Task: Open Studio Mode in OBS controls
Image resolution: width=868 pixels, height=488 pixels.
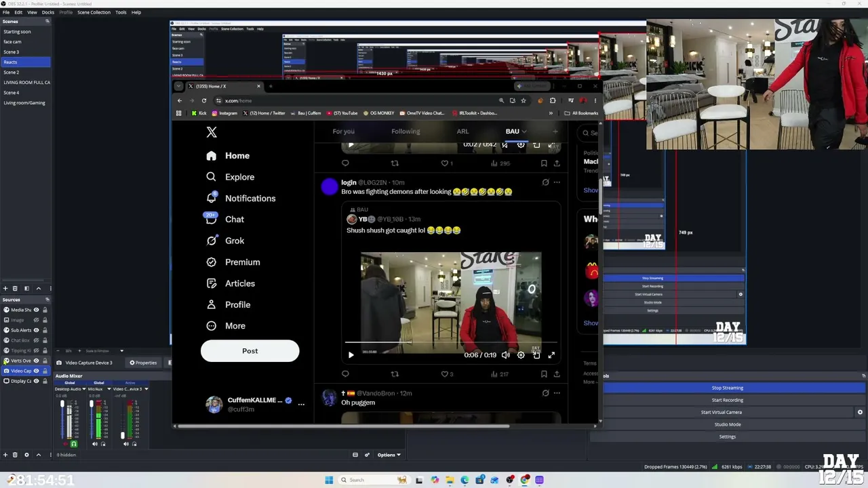Action: [727, 424]
